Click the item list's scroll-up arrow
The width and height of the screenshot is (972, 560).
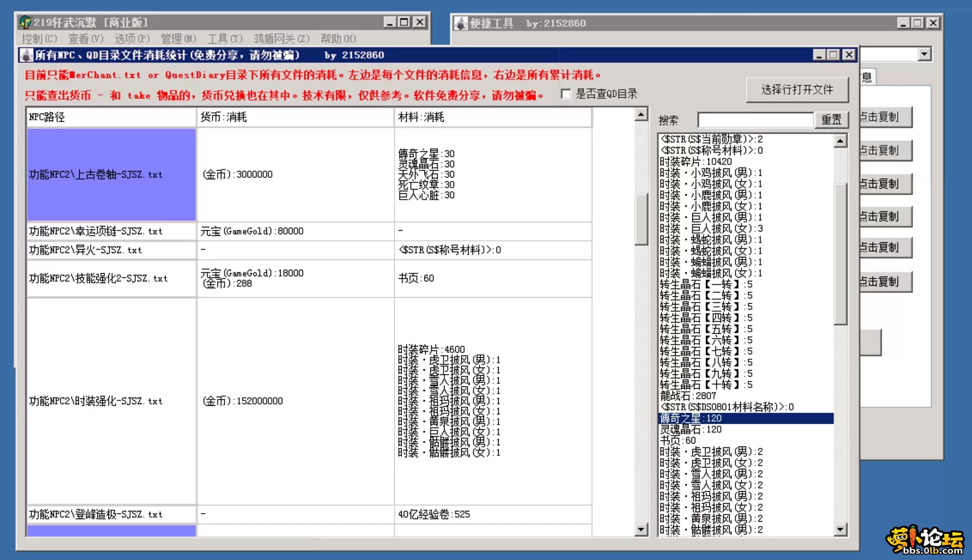point(840,141)
